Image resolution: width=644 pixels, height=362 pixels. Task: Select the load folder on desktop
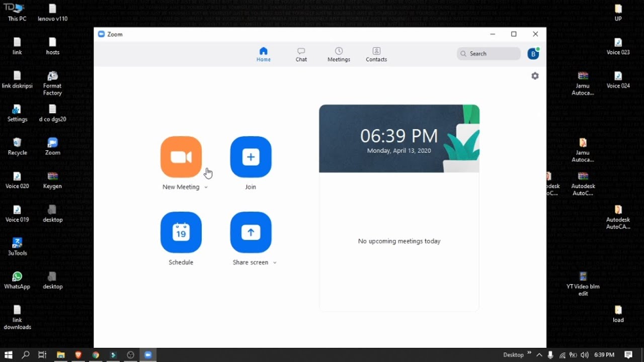pyautogui.click(x=618, y=314)
